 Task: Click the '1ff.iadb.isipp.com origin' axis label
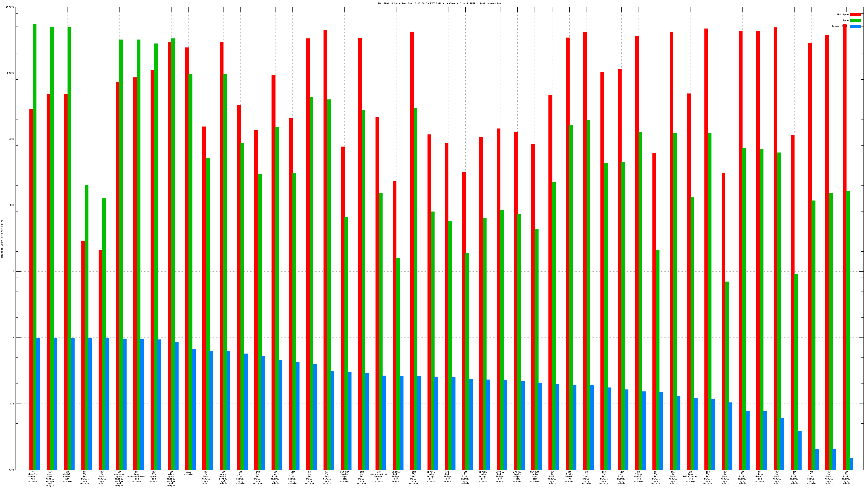pyautogui.click(x=448, y=476)
